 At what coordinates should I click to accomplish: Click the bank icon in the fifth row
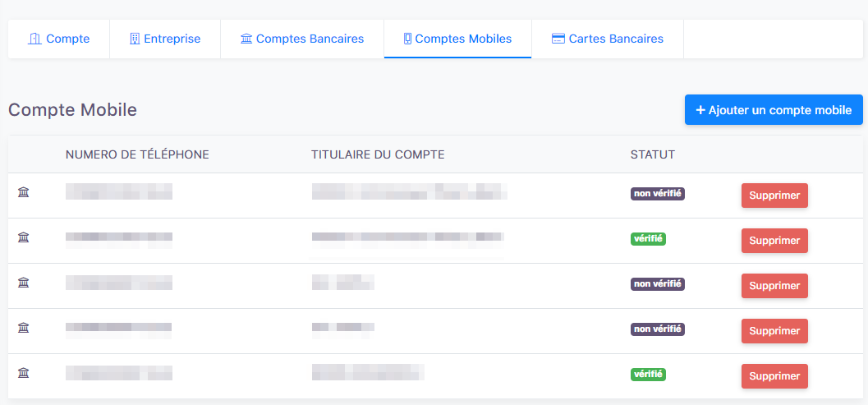[x=23, y=373]
